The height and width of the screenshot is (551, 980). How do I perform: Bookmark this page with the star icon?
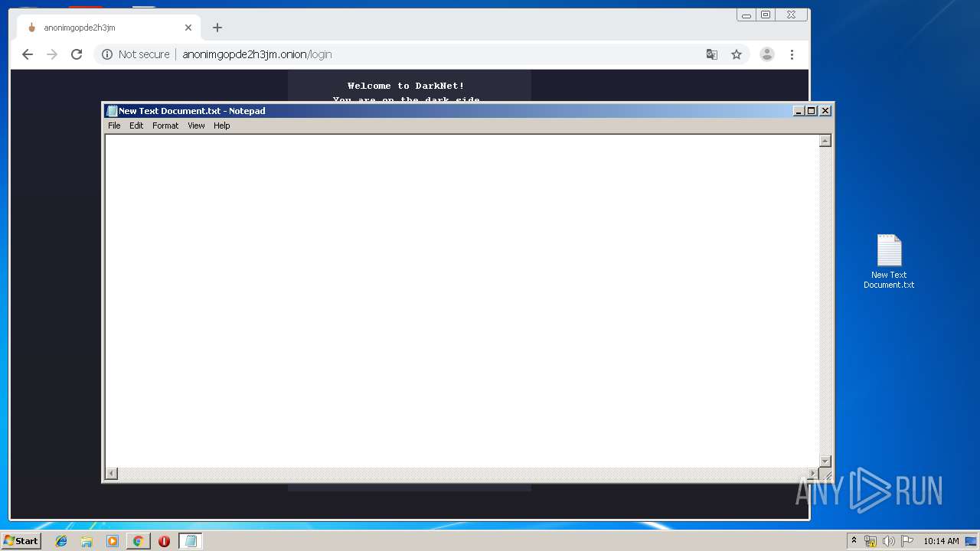[737, 54]
